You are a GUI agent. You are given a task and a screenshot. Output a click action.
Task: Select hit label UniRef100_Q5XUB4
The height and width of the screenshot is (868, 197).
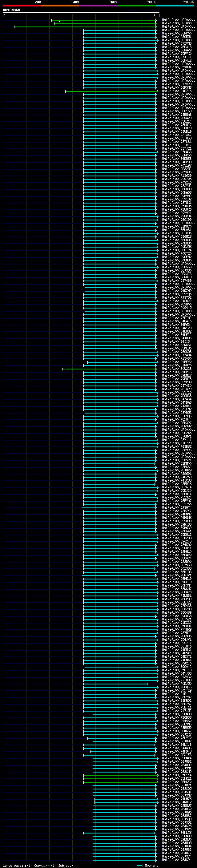pos(177,67)
